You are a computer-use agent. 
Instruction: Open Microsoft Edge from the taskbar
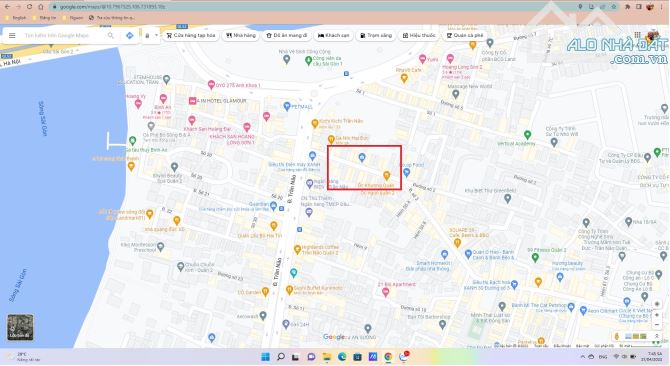[x=342, y=357]
